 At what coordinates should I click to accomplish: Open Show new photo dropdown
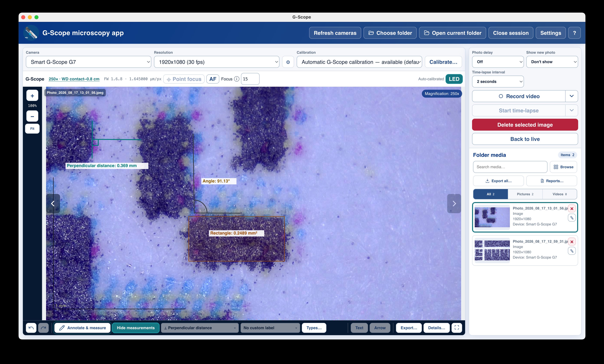tap(552, 62)
